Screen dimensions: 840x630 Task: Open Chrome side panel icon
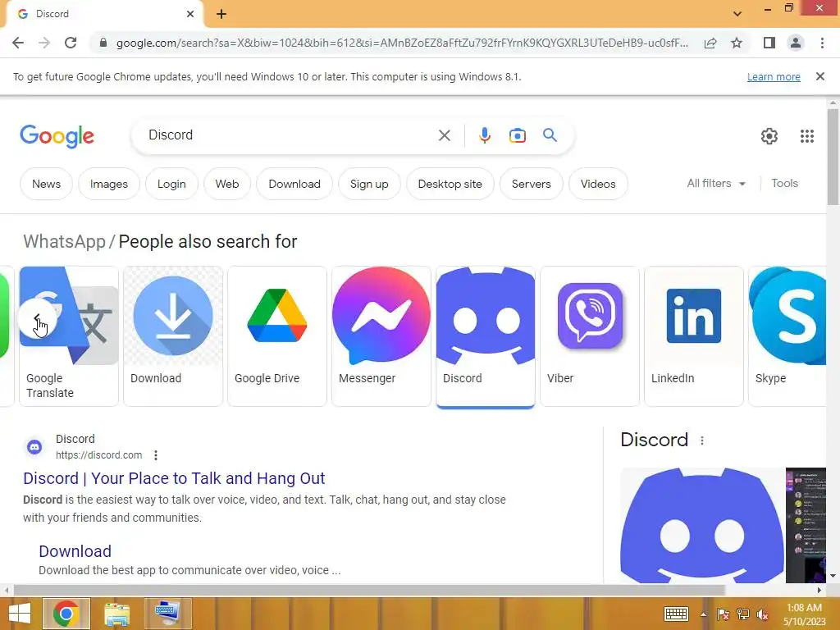pos(769,43)
